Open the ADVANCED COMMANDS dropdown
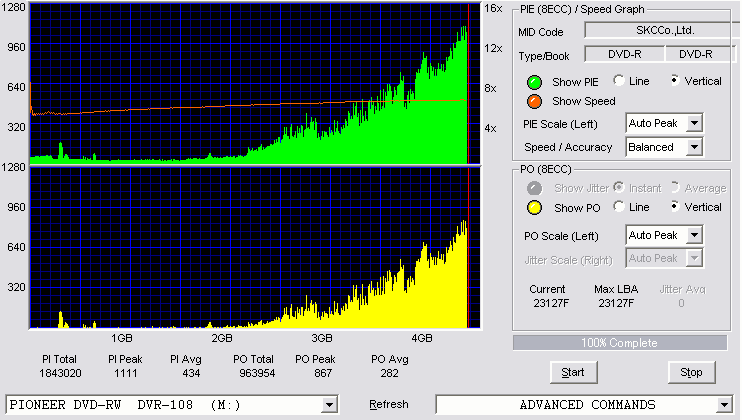This screenshot has height=420, width=742. [x=724, y=405]
